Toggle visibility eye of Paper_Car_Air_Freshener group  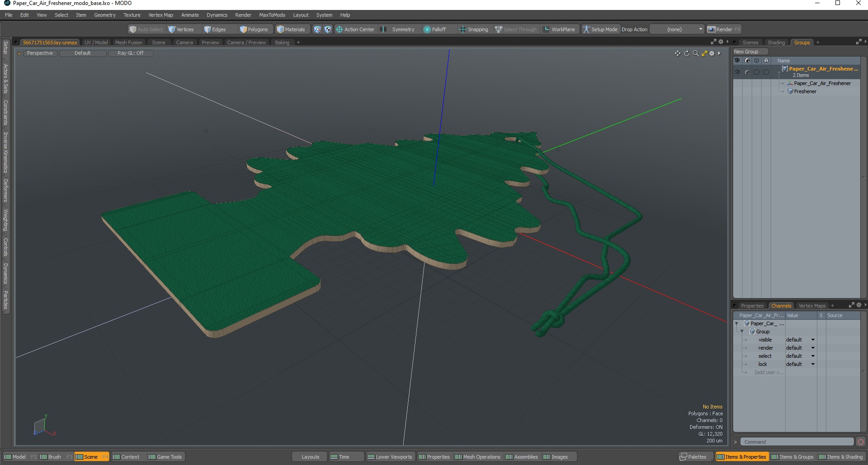(x=737, y=72)
